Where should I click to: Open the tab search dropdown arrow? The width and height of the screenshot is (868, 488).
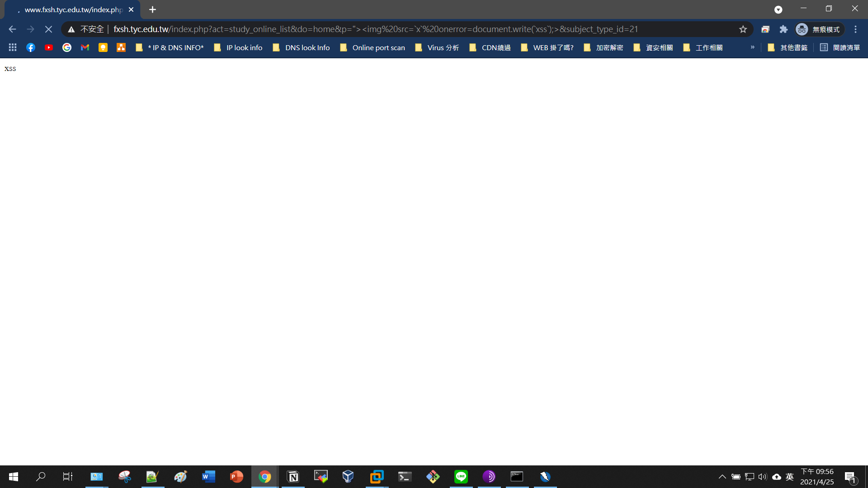778,9
